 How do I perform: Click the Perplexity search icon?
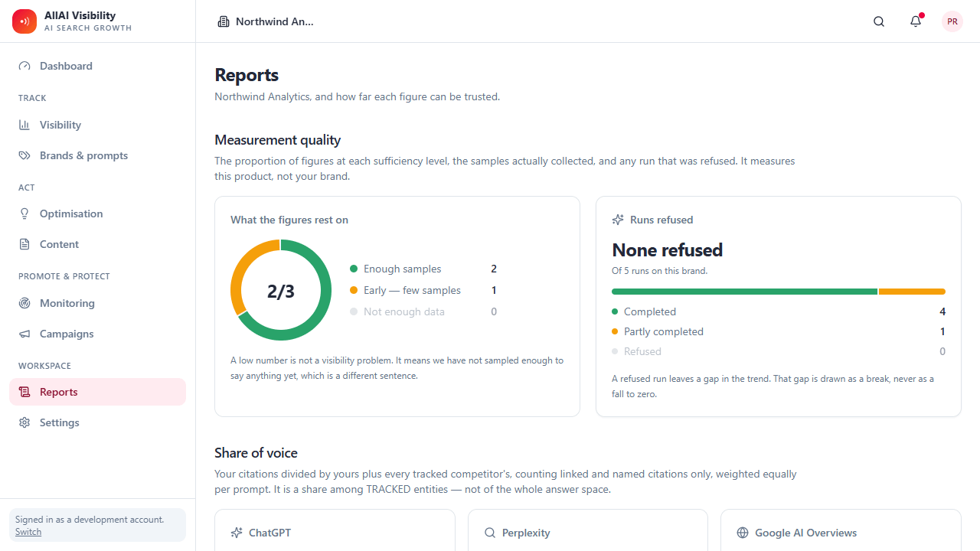(x=490, y=533)
